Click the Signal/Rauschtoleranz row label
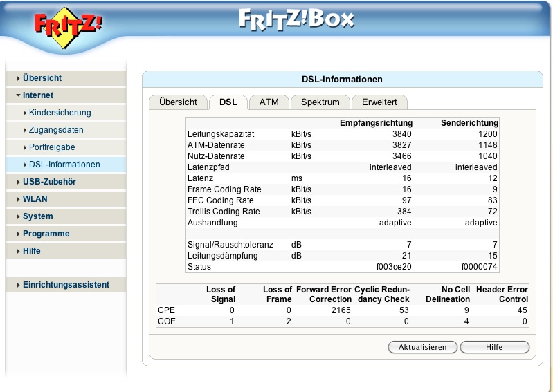This screenshot has width=553, height=392. click(230, 245)
